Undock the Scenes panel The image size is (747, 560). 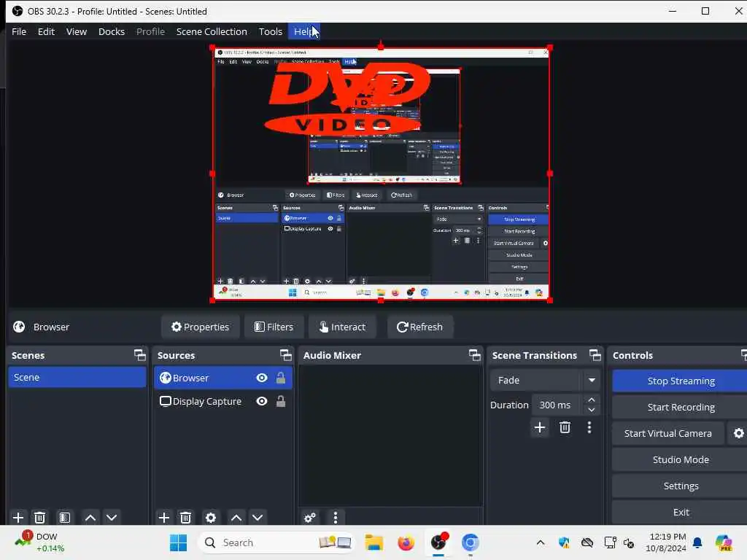pyautogui.click(x=139, y=355)
